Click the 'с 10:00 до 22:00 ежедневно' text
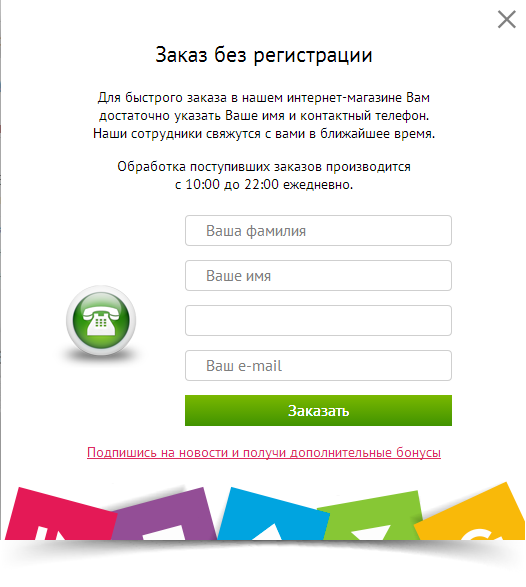 coord(264,185)
